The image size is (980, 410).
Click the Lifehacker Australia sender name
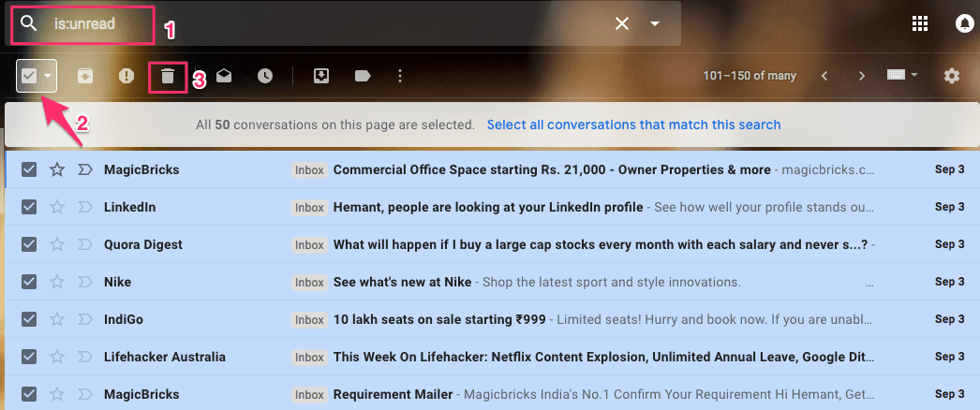[x=165, y=357]
